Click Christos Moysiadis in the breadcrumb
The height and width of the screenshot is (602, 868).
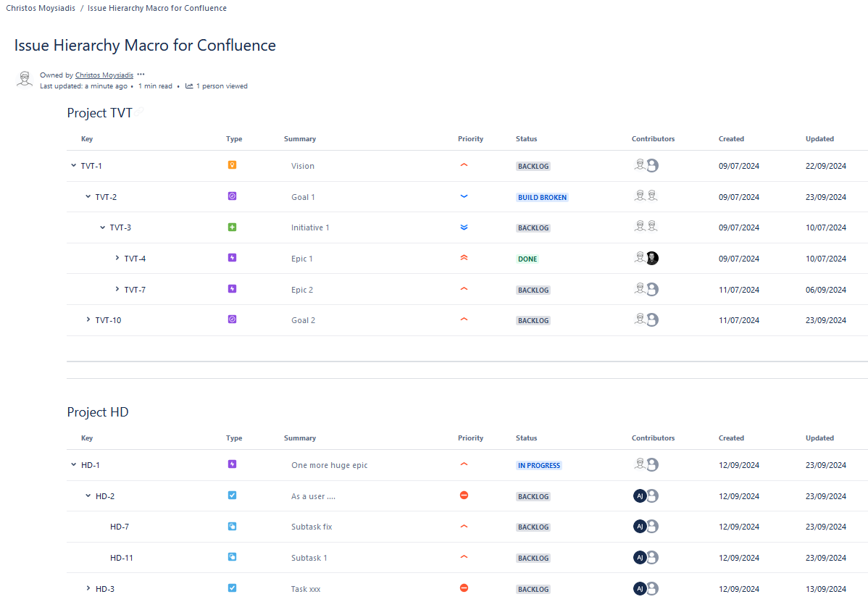[41, 8]
